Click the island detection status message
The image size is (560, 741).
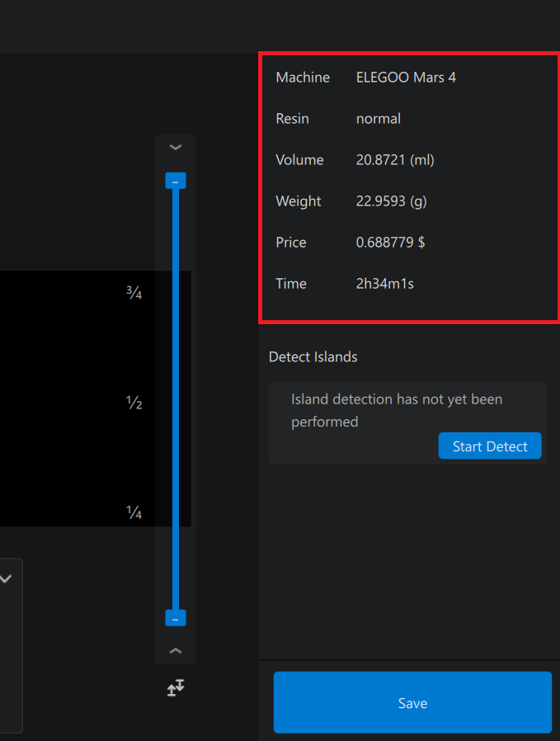397,410
